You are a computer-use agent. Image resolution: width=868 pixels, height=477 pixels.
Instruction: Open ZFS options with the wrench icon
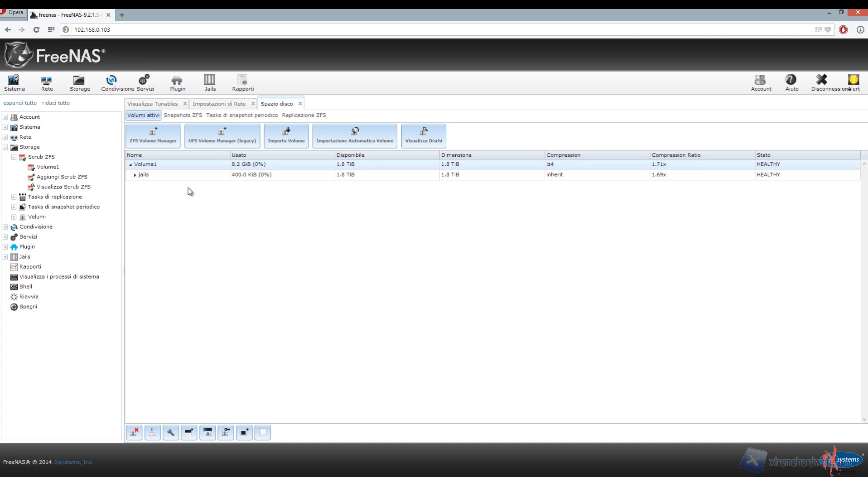click(171, 433)
